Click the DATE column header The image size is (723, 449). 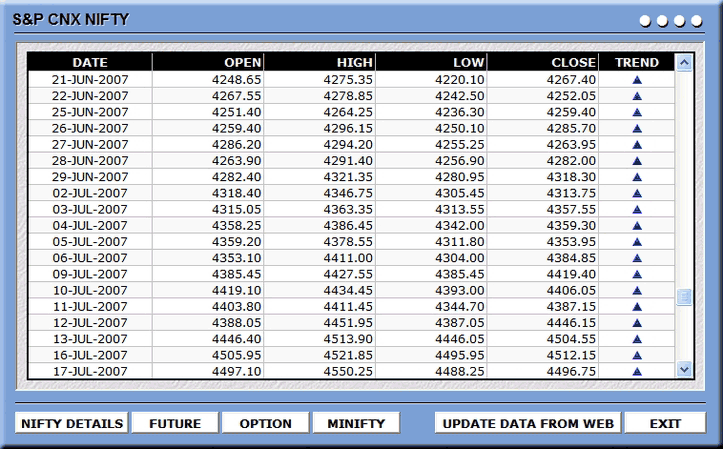pyautogui.click(x=90, y=62)
